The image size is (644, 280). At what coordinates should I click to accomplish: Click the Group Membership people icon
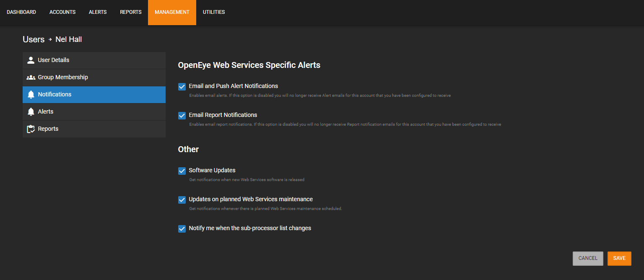(x=31, y=78)
